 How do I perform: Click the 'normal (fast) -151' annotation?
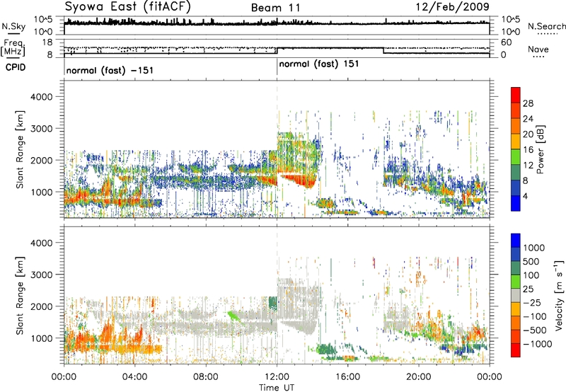point(110,70)
